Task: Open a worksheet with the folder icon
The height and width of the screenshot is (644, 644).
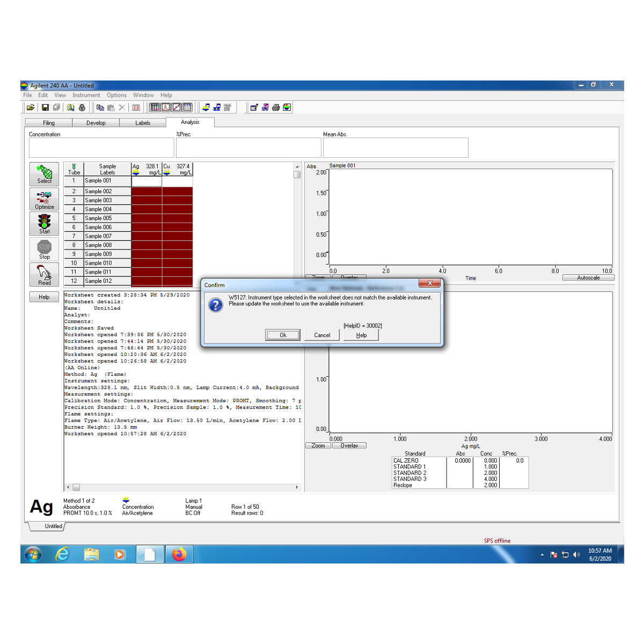Action: point(31,107)
